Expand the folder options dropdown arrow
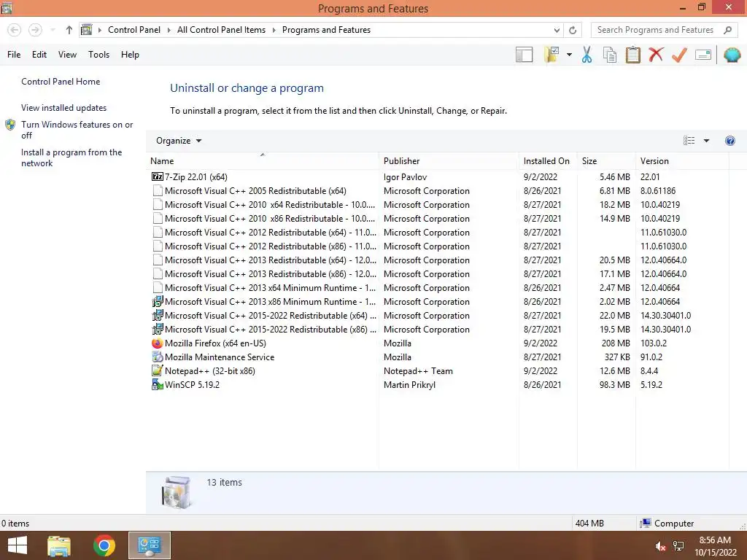The height and width of the screenshot is (560, 747). point(569,55)
